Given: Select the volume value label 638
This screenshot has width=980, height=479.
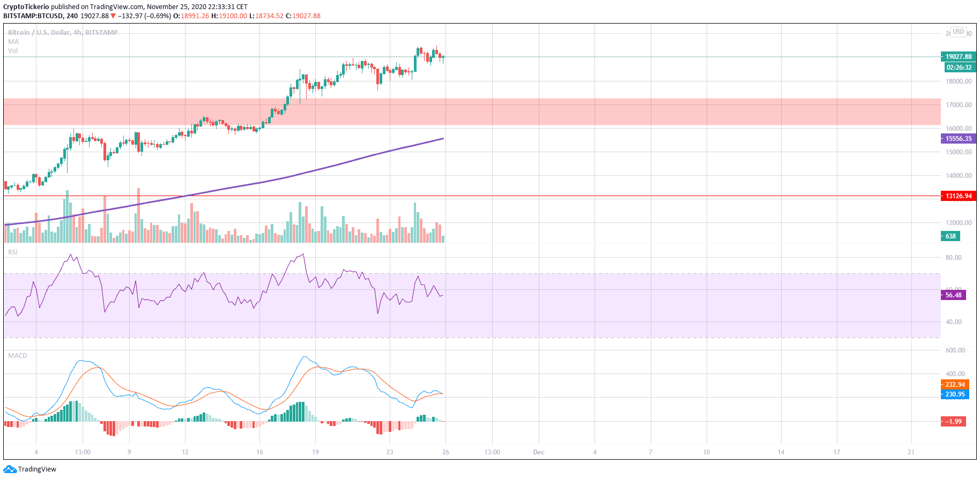Looking at the screenshot, I should [x=951, y=236].
